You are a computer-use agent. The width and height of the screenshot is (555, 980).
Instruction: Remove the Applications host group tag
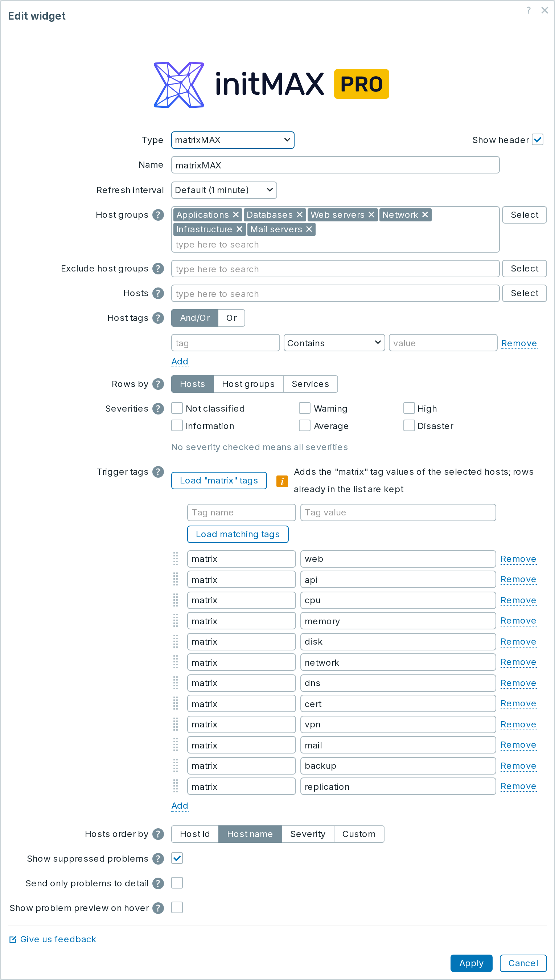point(236,215)
